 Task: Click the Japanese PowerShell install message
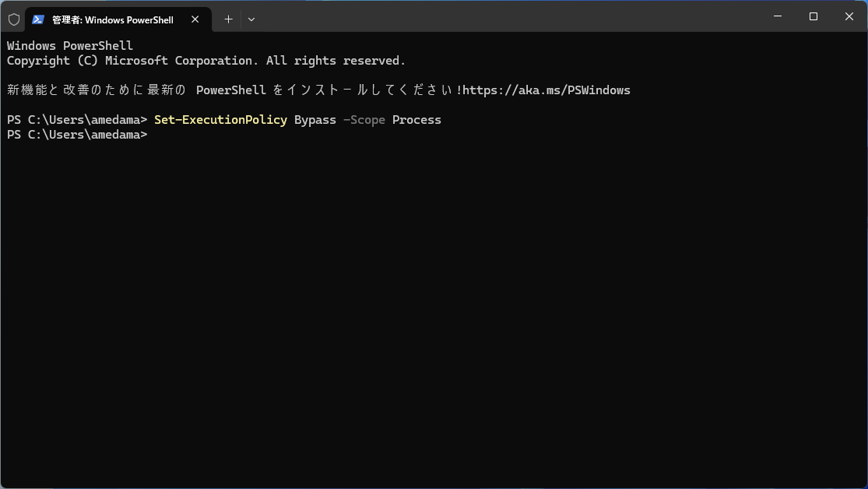pyautogui.click(x=318, y=90)
